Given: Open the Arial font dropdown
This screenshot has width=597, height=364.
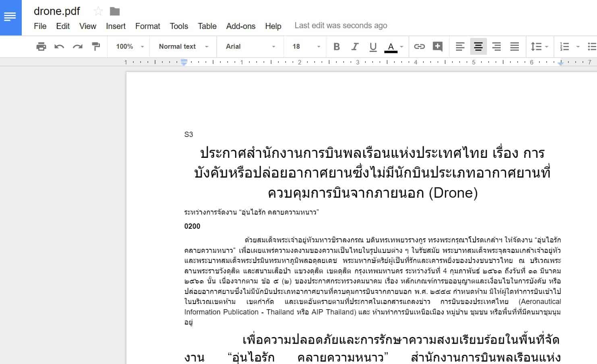Looking at the screenshot, I should [x=250, y=47].
